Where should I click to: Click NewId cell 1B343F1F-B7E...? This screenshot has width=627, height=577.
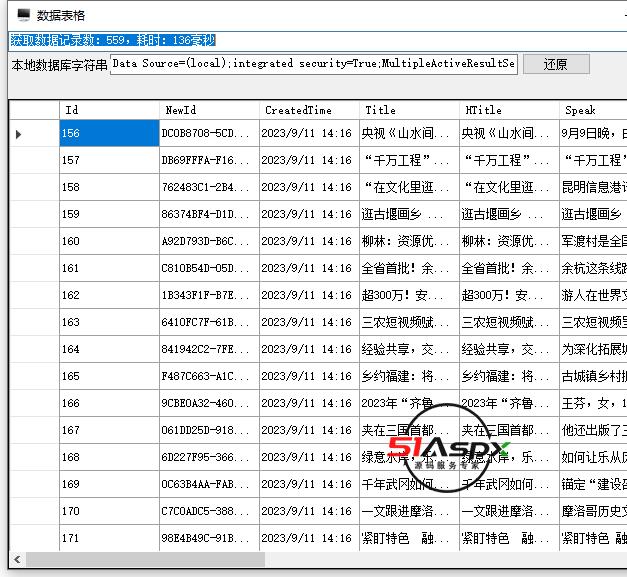coord(209,295)
